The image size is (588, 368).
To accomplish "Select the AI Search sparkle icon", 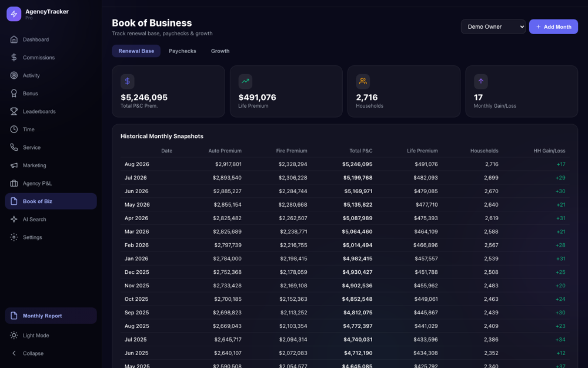I will click(14, 219).
